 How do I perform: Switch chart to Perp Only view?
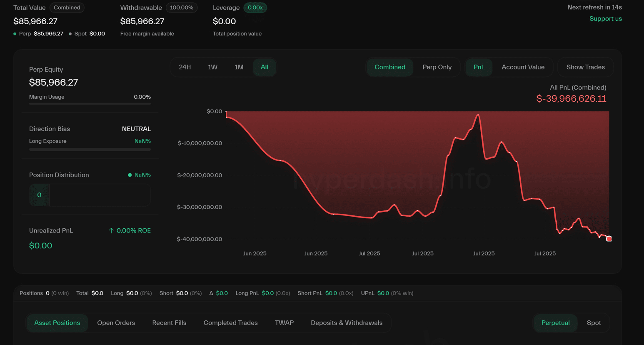pyautogui.click(x=437, y=67)
